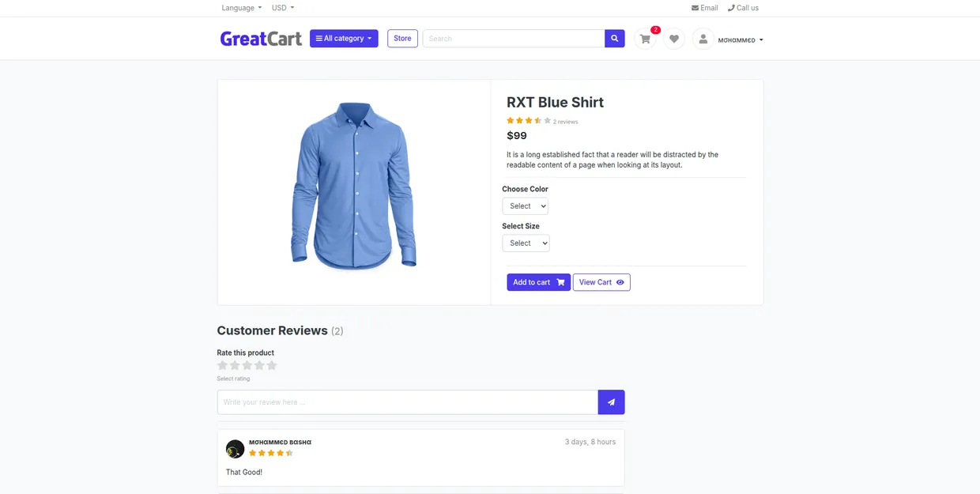Click the RXT Blue Shirt title

(x=555, y=102)
